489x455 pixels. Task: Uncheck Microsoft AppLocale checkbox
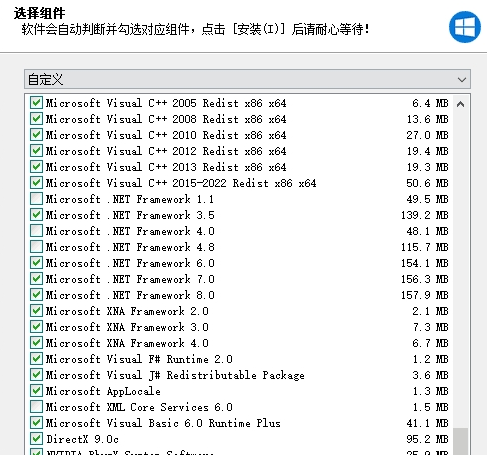36,391
